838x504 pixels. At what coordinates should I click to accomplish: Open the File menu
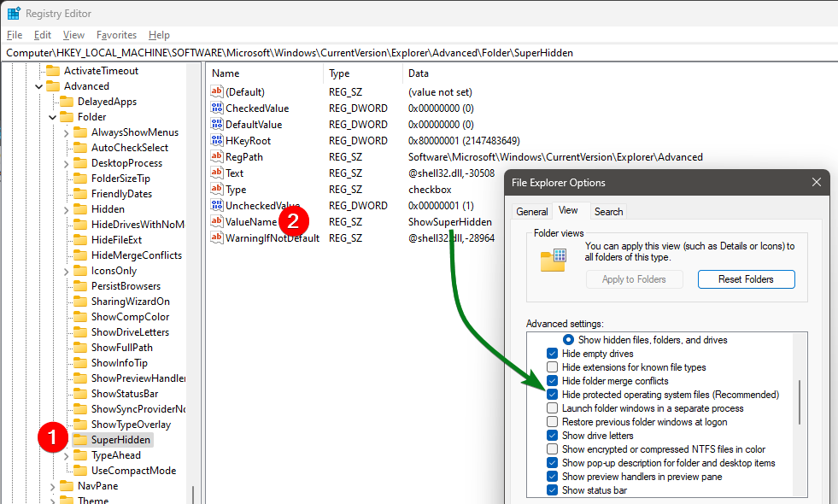15,35
